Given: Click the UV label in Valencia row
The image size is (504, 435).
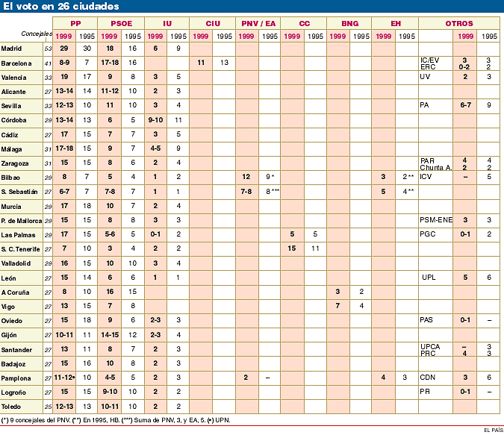Looking at the screenshot, I should coord(425,76).
